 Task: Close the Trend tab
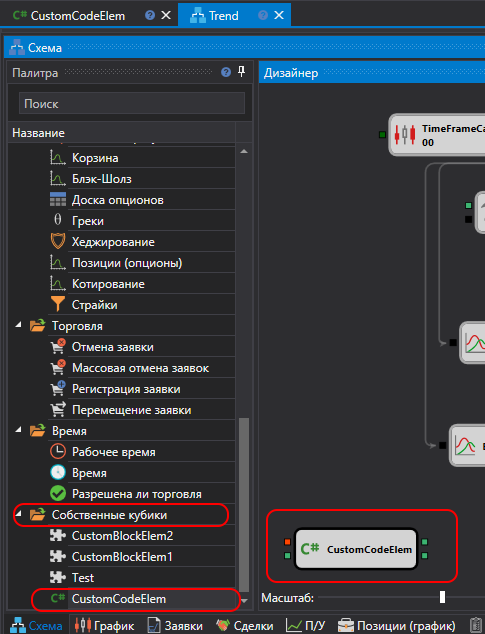[x=279, y=15]
